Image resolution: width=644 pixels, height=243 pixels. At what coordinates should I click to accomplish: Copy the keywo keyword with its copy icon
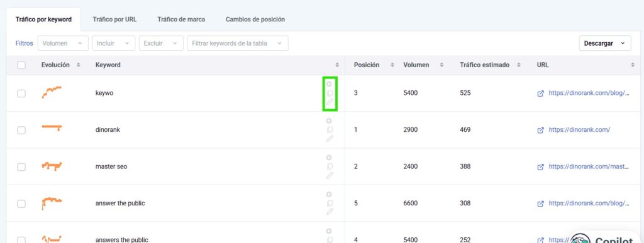(330, 93)
